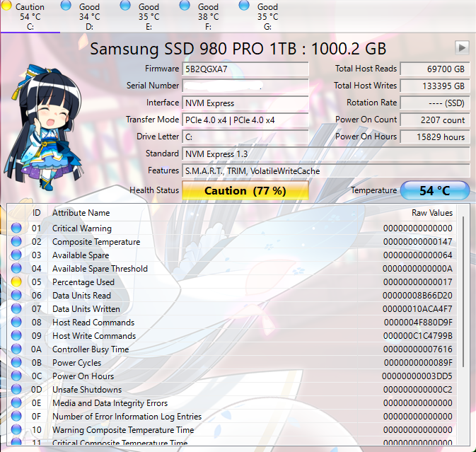Viewport: 476px width, 452px height.
Task: Click the attribute list vertical scrollbar
Action: [463, 291]
